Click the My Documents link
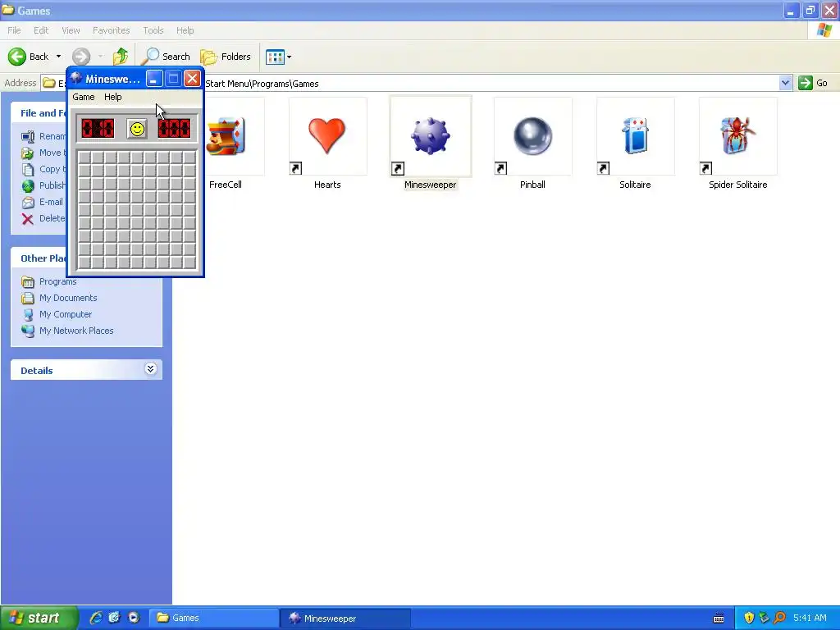The width and height of the screenshot is (840, 630). click(68, 298)
